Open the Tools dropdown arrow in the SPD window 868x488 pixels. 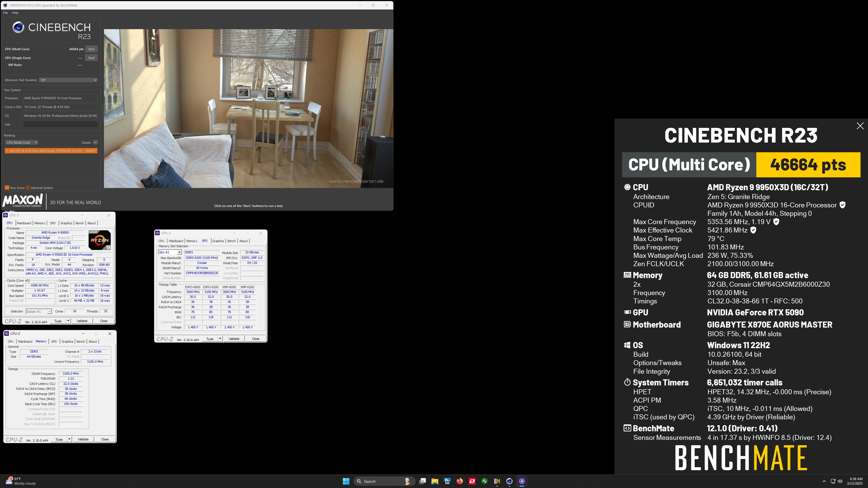tap(220, 339)
